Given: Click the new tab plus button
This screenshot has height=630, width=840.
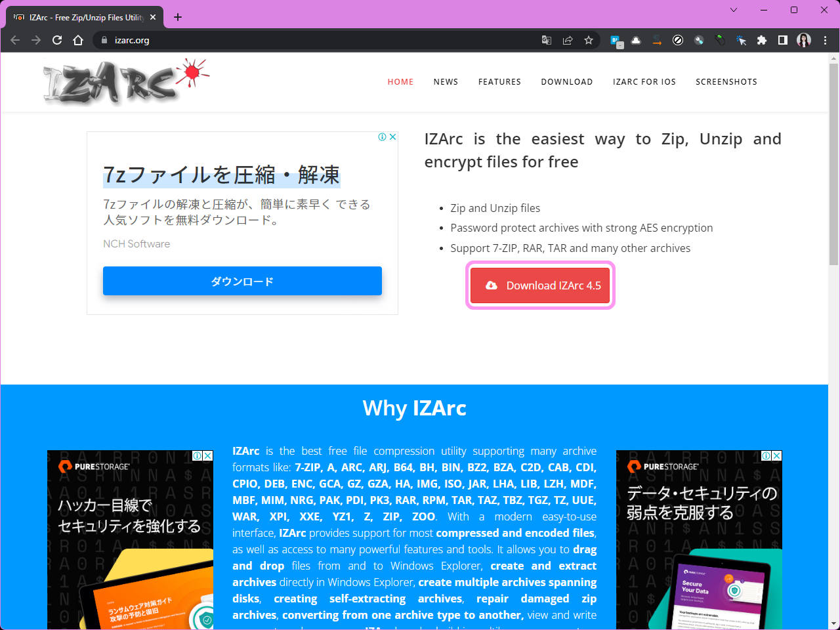Looking at the screenshot, I should coord(177,17).
